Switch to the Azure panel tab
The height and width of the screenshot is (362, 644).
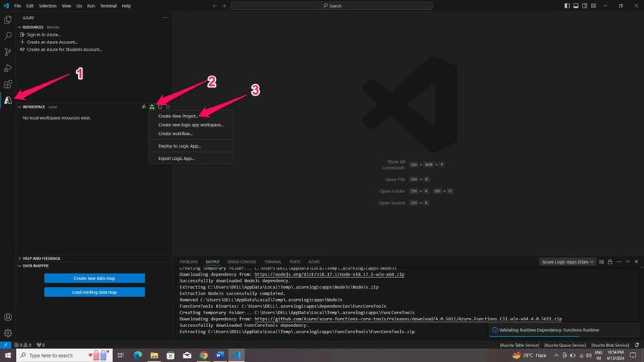point(314,262)
